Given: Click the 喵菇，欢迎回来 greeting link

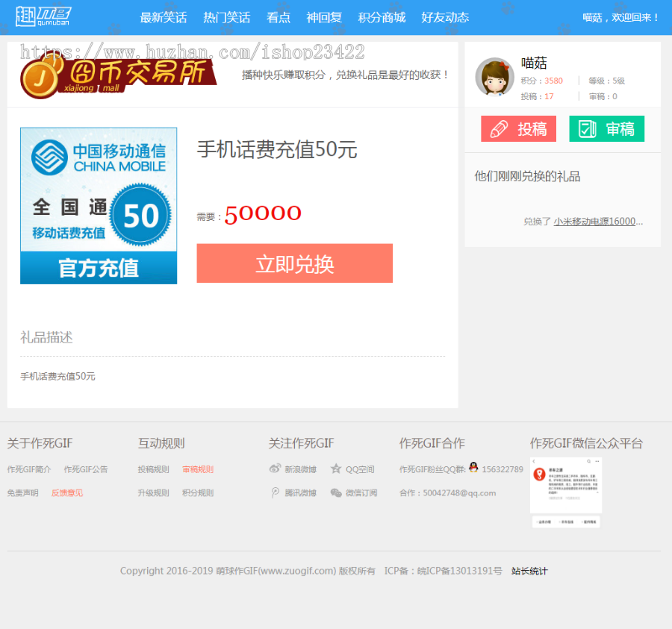Looking at the screenshot, I should [x=620, y=18].
